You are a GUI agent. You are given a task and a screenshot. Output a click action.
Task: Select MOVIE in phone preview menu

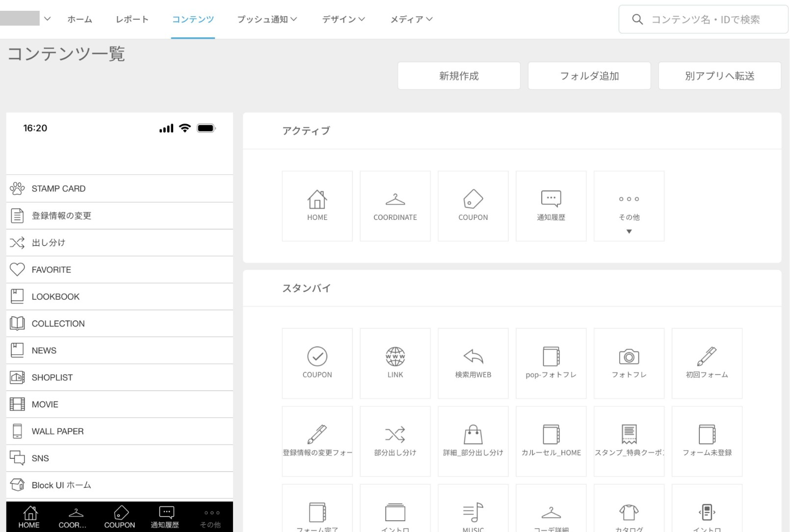pyautogui.click(x=120, y=404)
